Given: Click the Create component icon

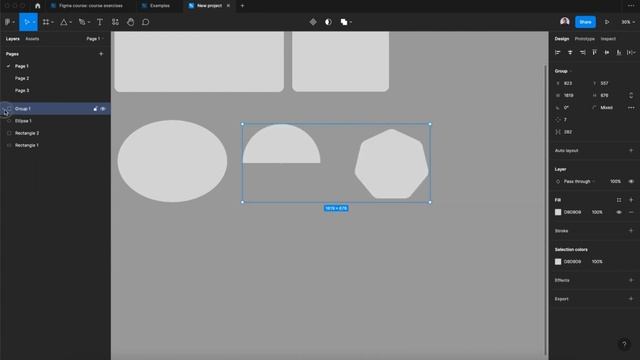Looking at the screenshot, I should pyautogui.click(x=313, y=22).
